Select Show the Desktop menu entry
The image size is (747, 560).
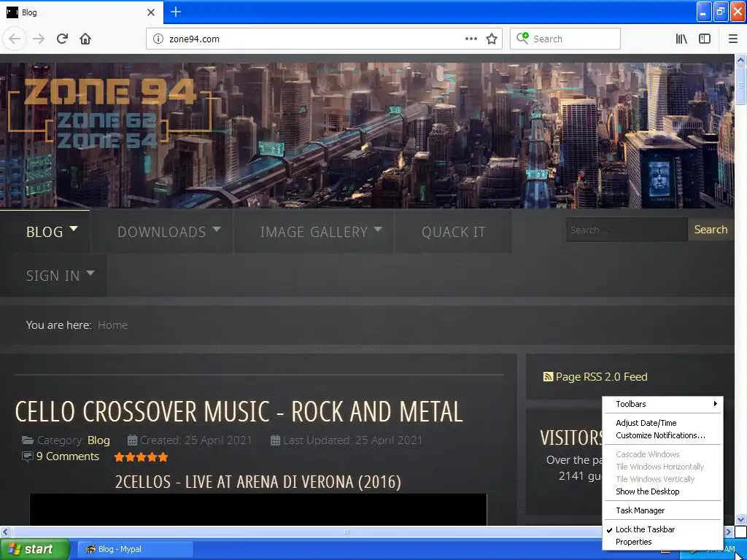pos(662,491)
